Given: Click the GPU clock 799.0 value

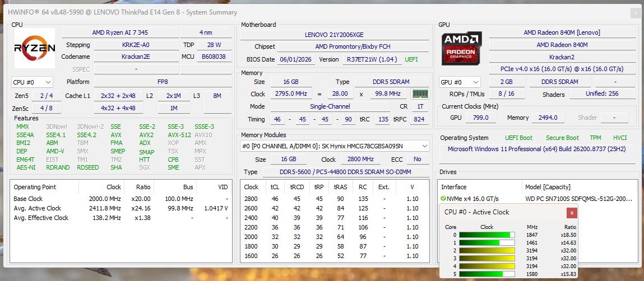Looking at the screenshot, I should (480, 118).
